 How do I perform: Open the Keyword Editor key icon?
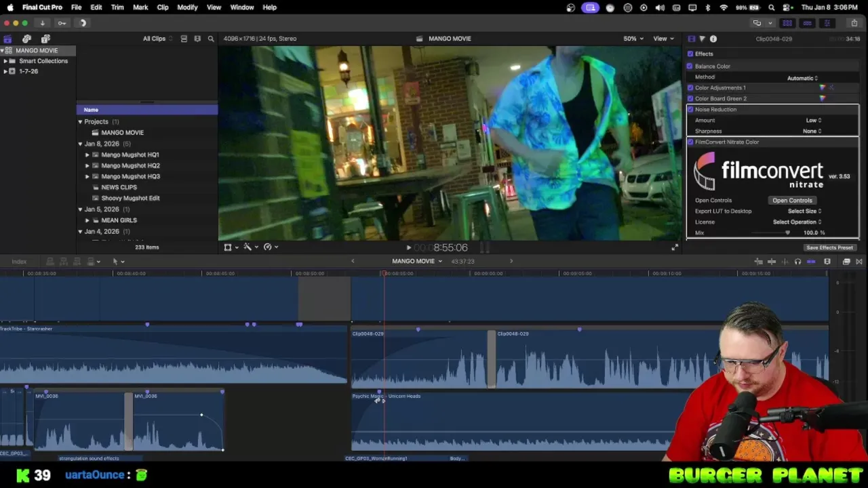(62, 23)
